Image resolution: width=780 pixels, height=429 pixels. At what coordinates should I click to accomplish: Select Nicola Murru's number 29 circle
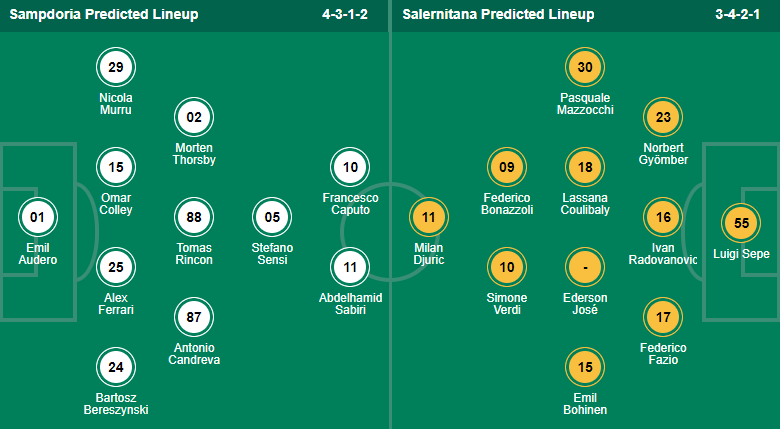(116, 67)
